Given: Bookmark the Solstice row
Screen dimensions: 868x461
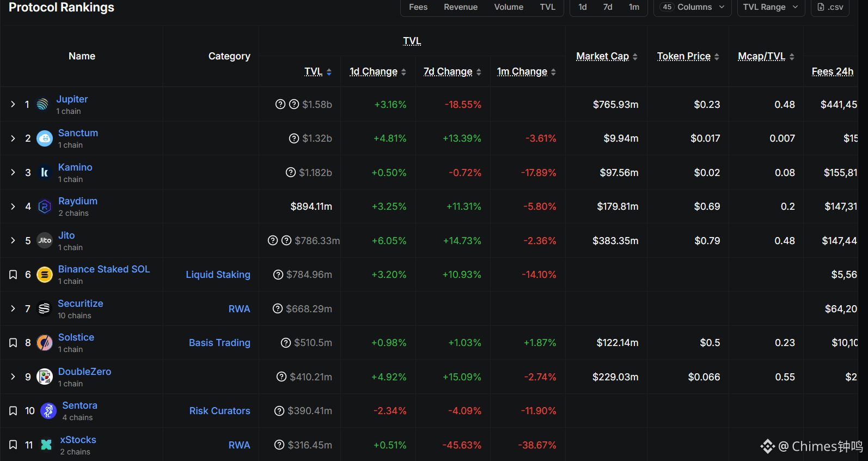Looking at the screenshot, I should [x=13, y=343].
